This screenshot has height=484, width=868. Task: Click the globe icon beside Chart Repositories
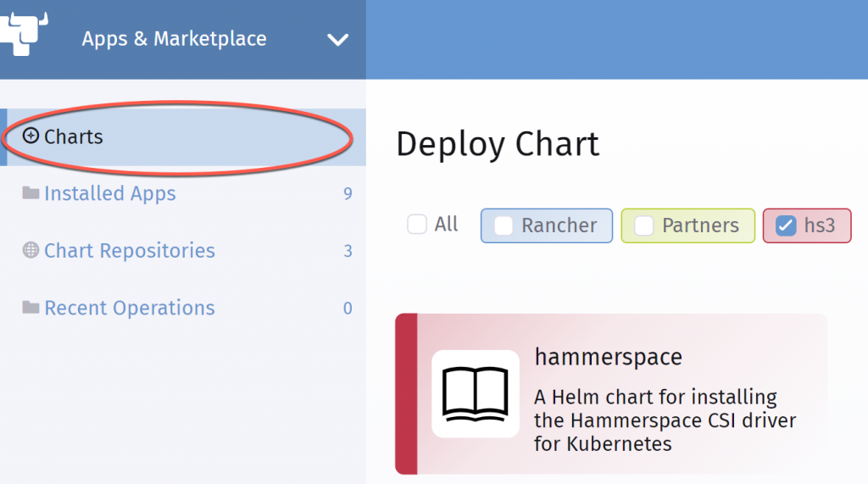31,250
